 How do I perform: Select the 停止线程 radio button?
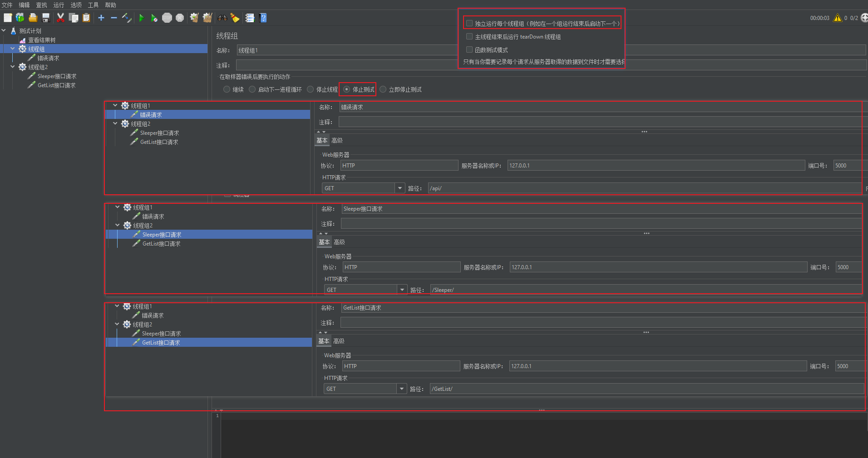310,89
